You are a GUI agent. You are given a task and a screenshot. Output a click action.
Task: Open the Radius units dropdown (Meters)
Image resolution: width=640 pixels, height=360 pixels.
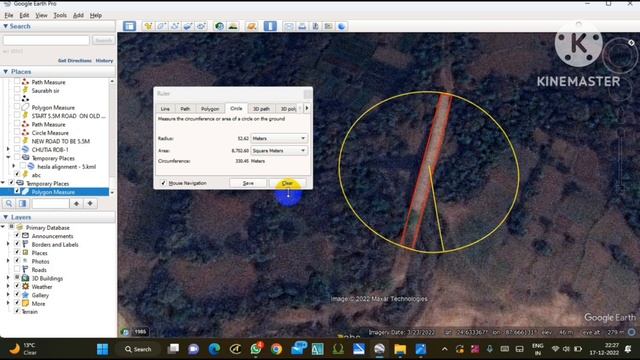279,138
